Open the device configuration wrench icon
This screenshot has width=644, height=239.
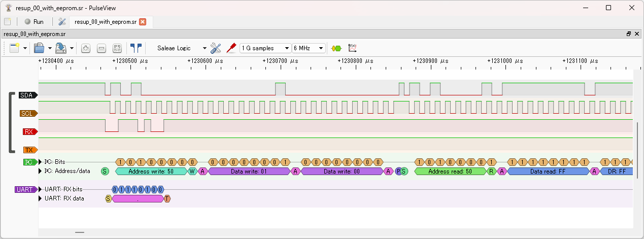[216, 48]
